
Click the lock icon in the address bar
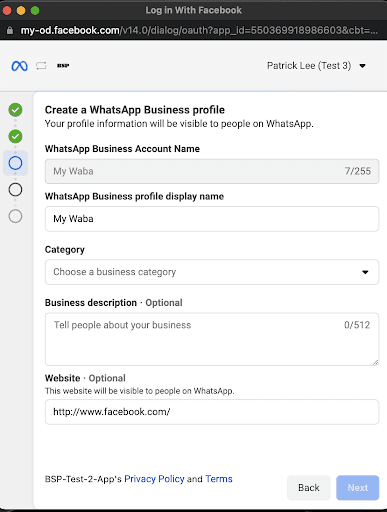[10, 31]
